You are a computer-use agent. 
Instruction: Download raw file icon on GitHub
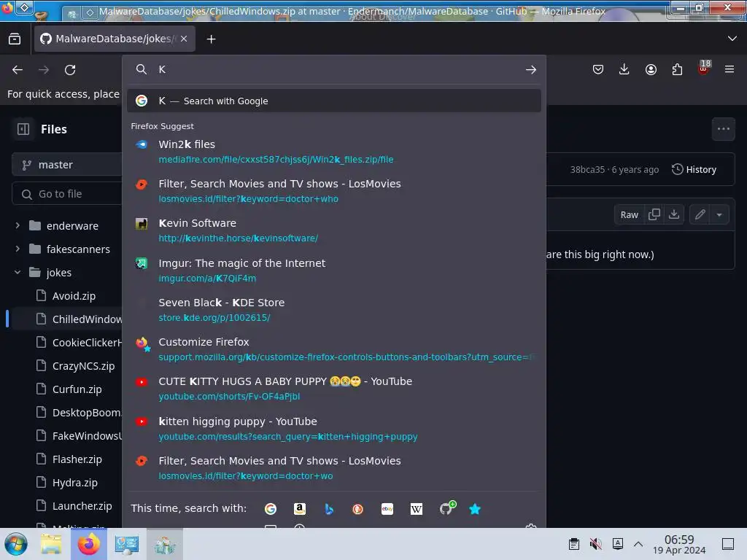click(673, 214)
